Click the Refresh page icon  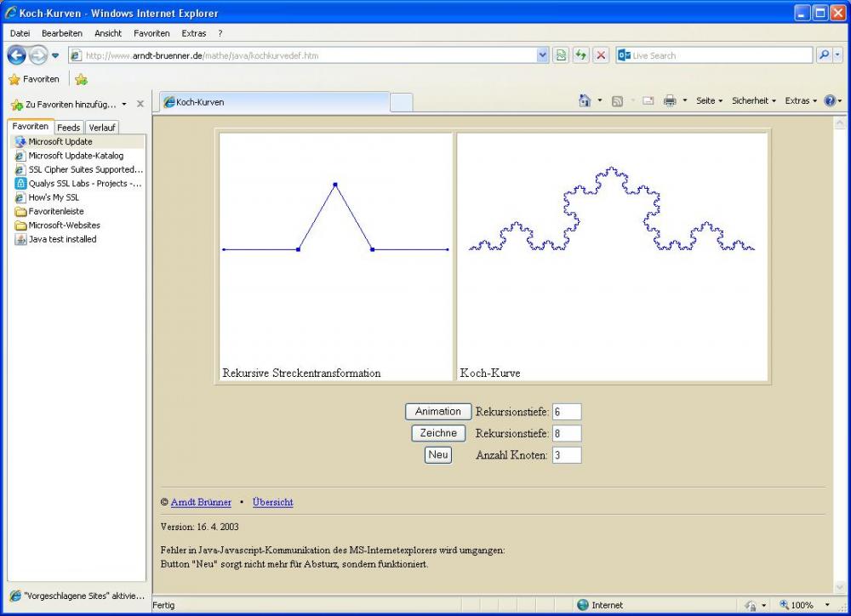pos(581,55)
